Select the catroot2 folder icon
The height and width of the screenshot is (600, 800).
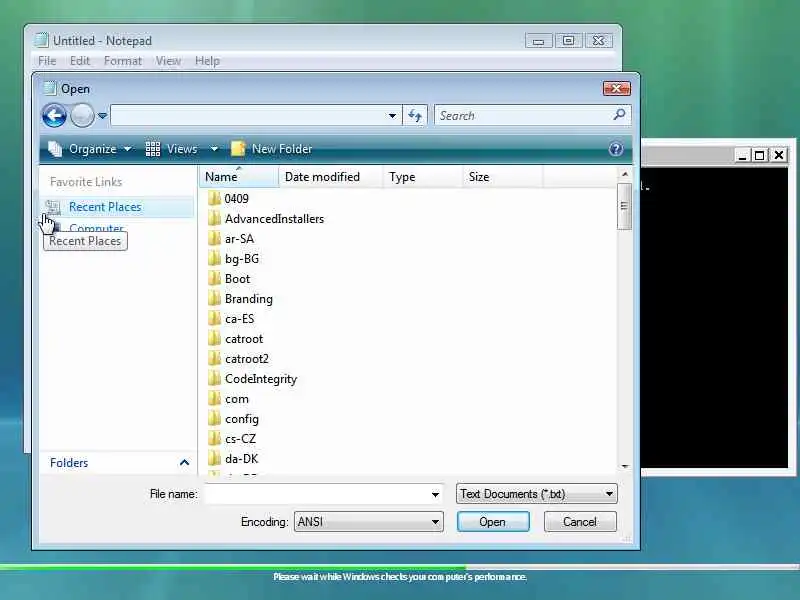[214, 359]
